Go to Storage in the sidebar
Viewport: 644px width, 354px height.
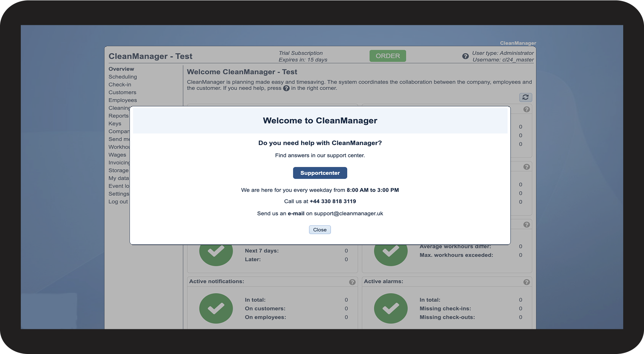119,171
